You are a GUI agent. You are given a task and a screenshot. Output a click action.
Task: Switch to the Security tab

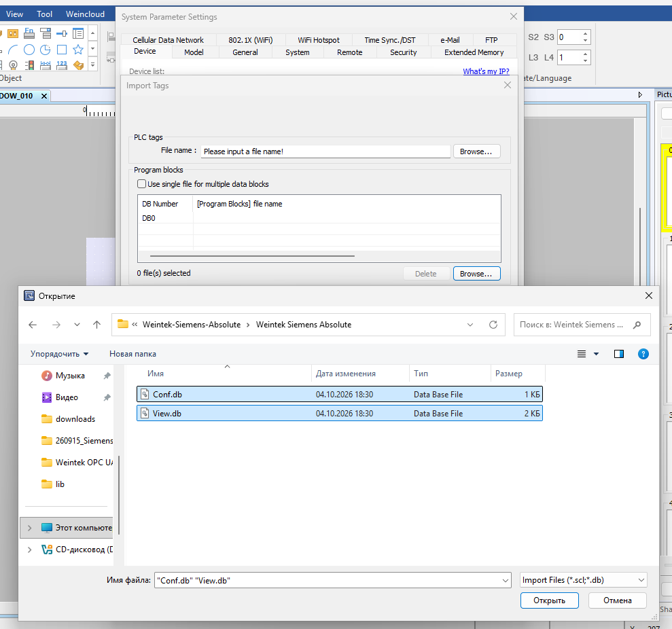point(404,52)
